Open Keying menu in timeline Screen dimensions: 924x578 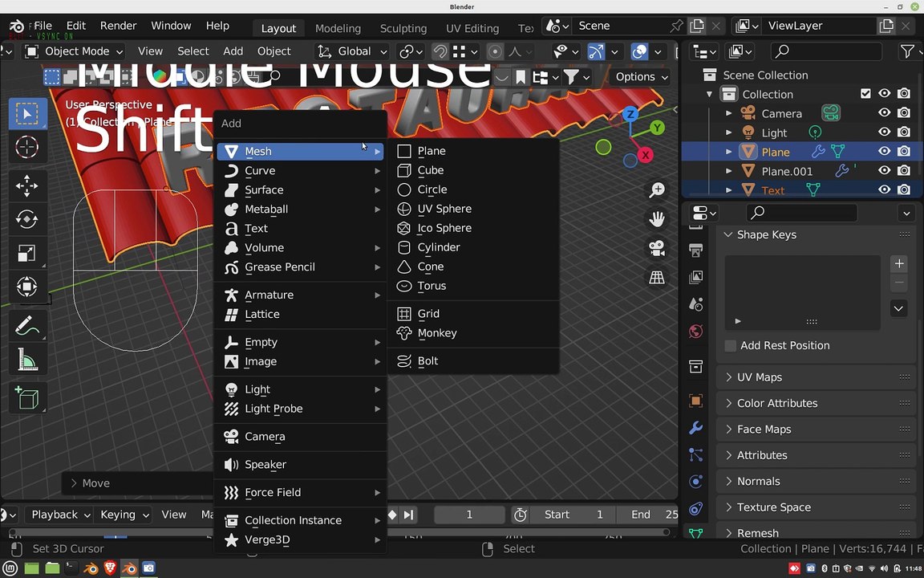(x=123, y=515)
